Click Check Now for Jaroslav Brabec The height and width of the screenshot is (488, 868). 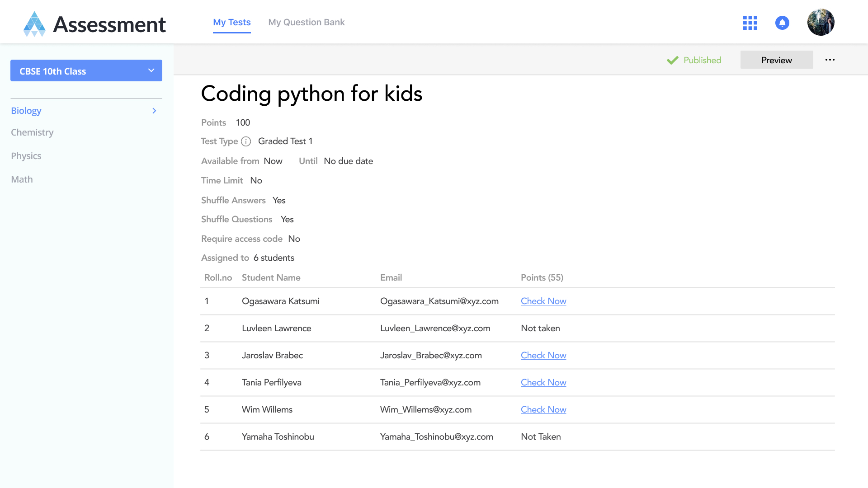[543, 355]
